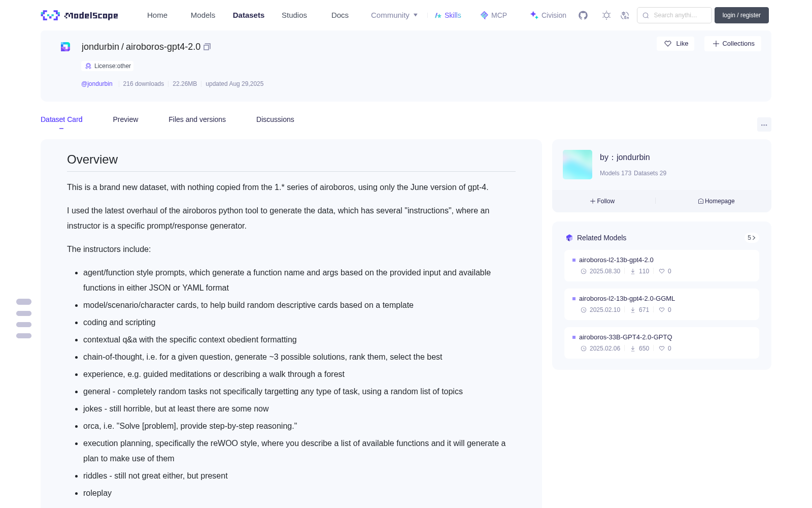
Task: Open the Studios menu item
Action: click(294, 15)
